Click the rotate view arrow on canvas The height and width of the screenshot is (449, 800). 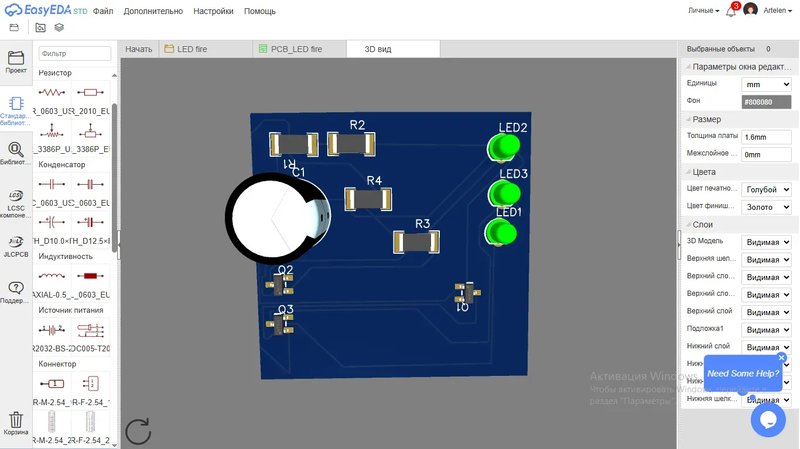click(x=138, y=432)
